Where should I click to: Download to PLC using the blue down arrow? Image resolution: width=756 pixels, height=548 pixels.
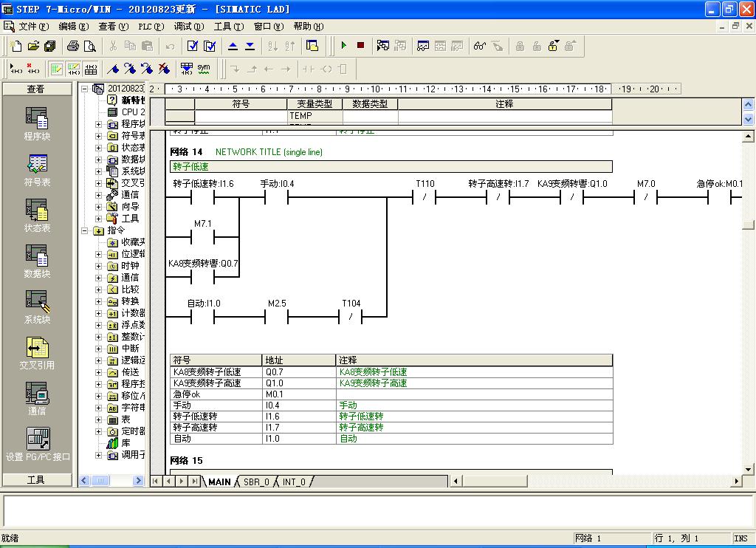pyautogui.click(x=250, y=46)
